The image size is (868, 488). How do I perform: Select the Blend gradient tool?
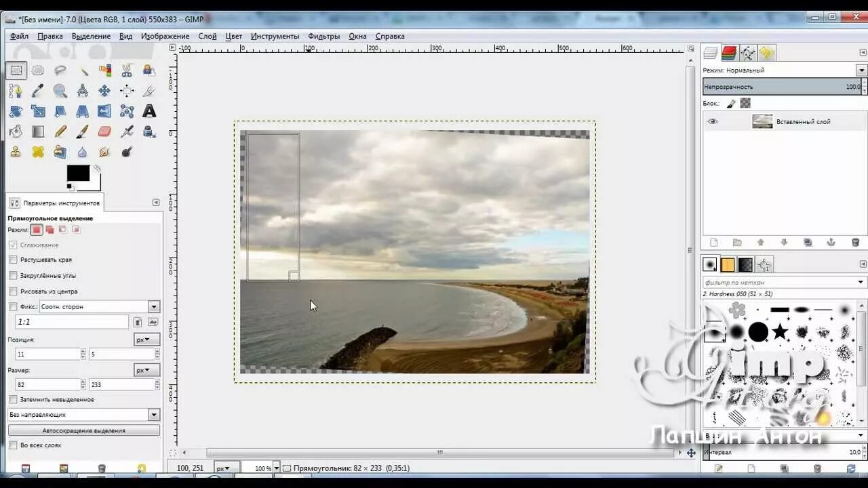(x=38, y=131)
